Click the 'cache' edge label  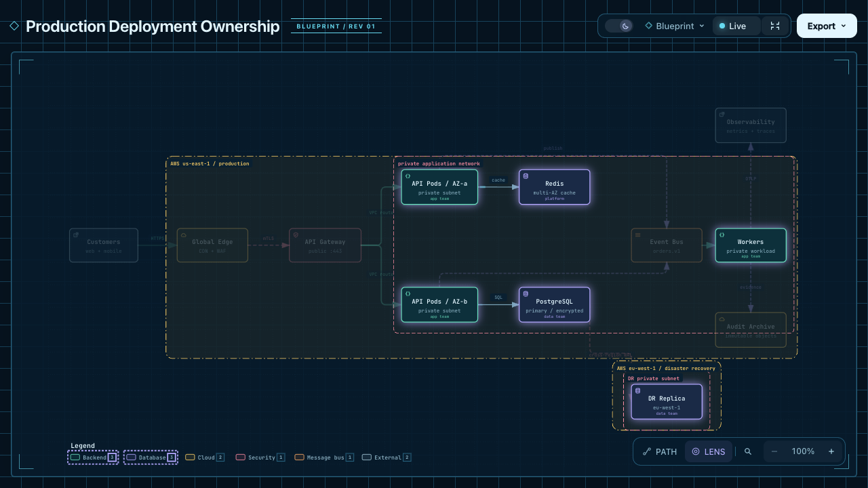click(498, 180)
